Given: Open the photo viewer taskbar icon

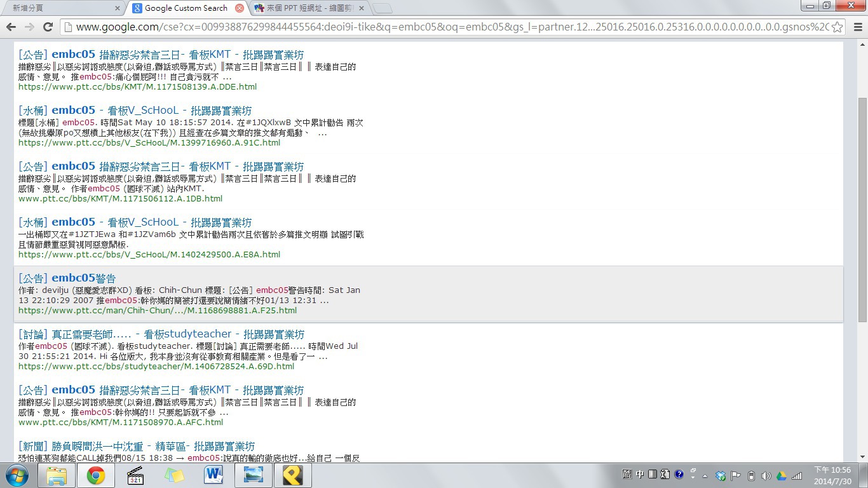Looking at the screenshot, I should coord(254,475).
